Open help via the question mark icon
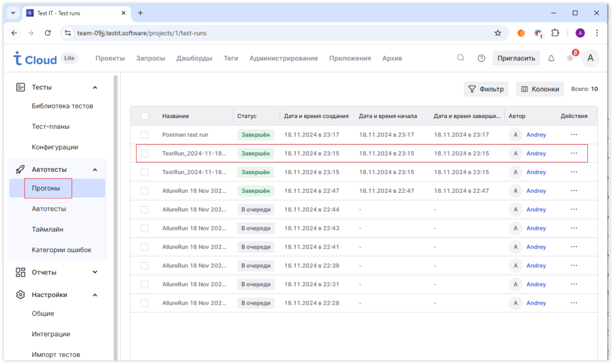This screenshot has width=613, height=364. tap(481, 57)
